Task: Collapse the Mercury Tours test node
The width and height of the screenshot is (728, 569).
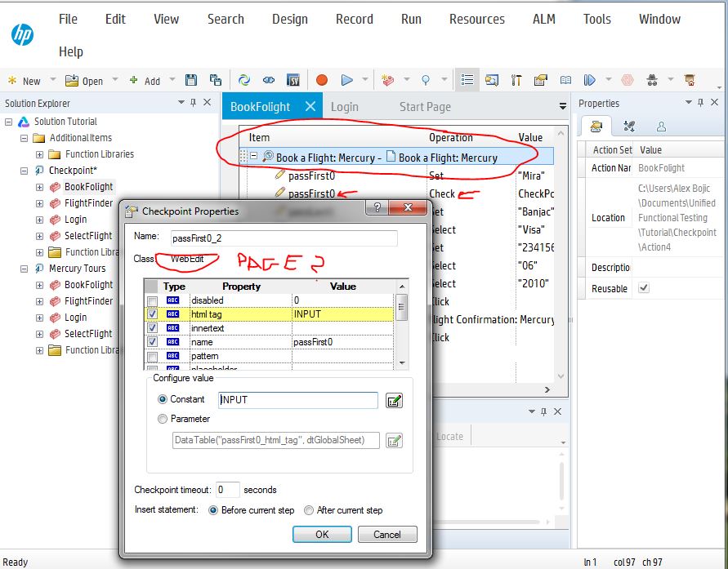Action: 25,269
